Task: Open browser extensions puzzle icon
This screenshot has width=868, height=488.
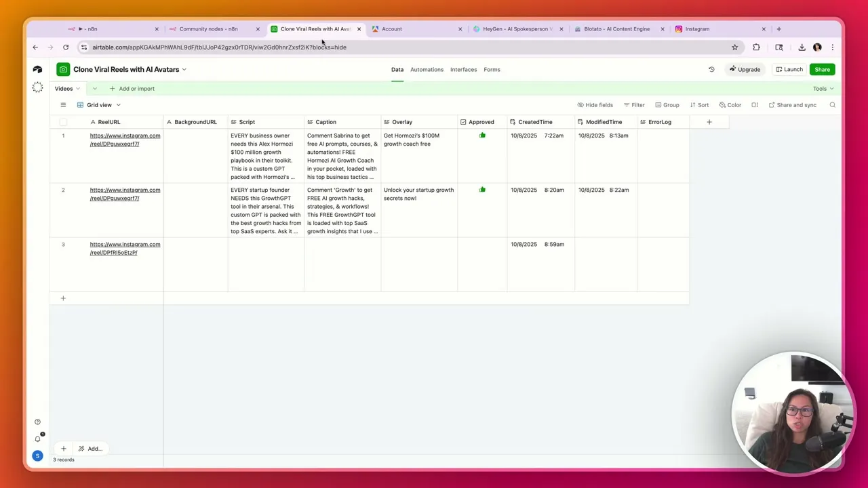Action: pyautogui.click(x=756, y=47)
